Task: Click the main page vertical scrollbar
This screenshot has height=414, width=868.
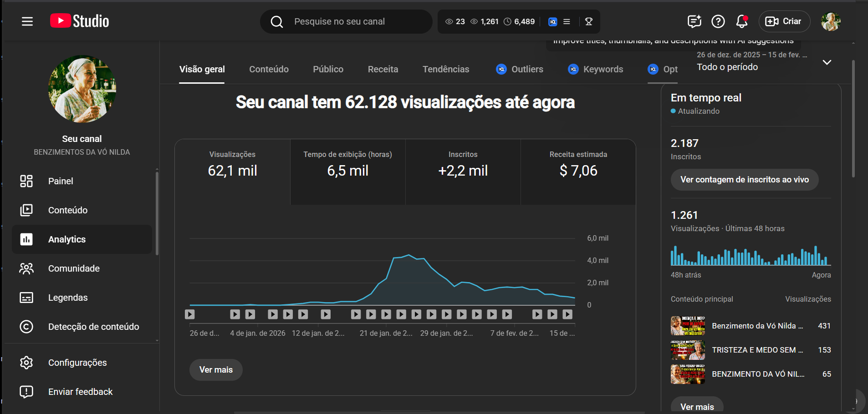Action: [853, 118]
